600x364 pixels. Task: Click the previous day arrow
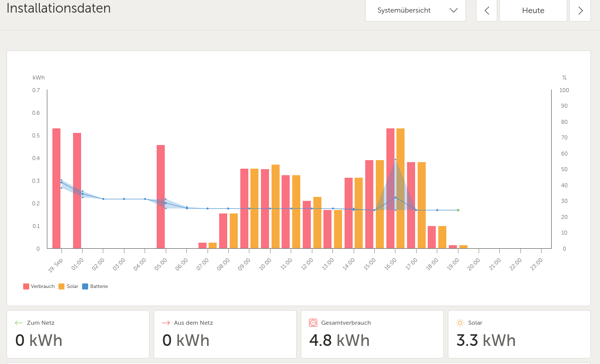coord(487,11)
